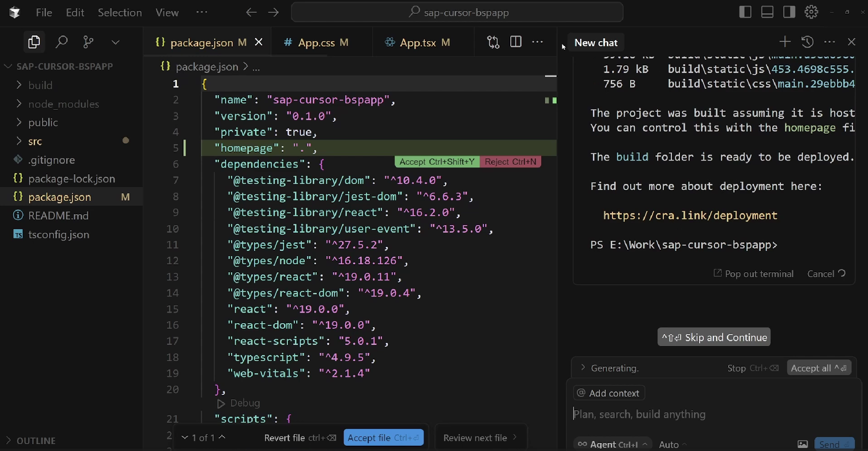Open editor more actions ellipsis
This screenshot has width=868, height=451.
click(538, 42)
